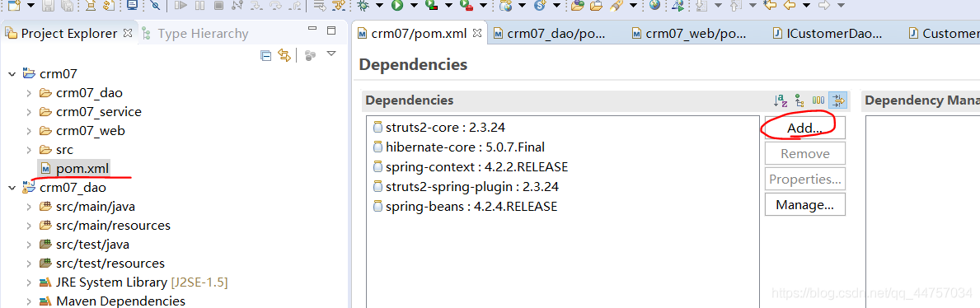Viewport: 980px width, 308px height.
Task: Click the green bug Debug icon
Action: point(363,6)
